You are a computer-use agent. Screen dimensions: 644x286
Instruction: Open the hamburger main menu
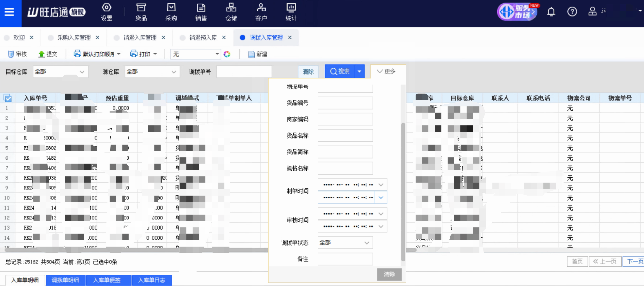point(9,12)
